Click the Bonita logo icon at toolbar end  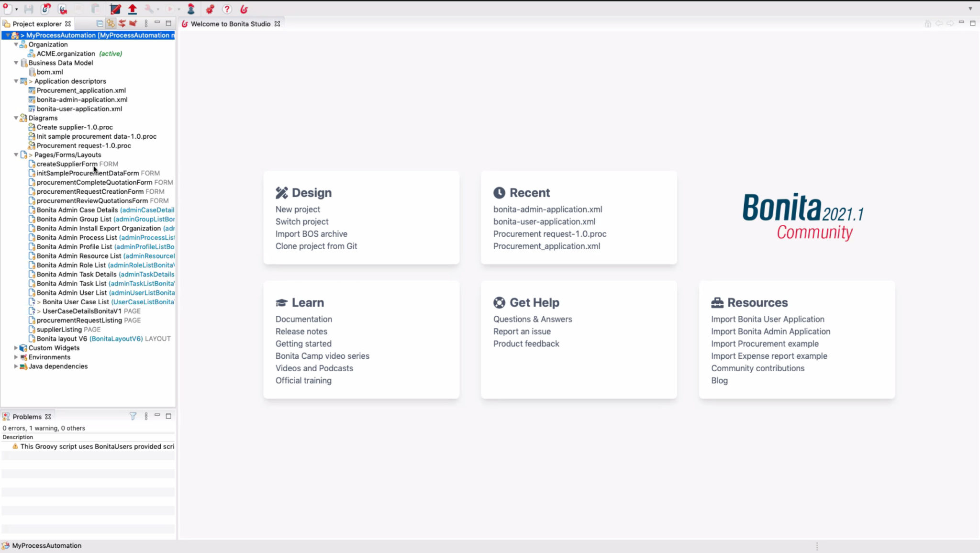245,9
